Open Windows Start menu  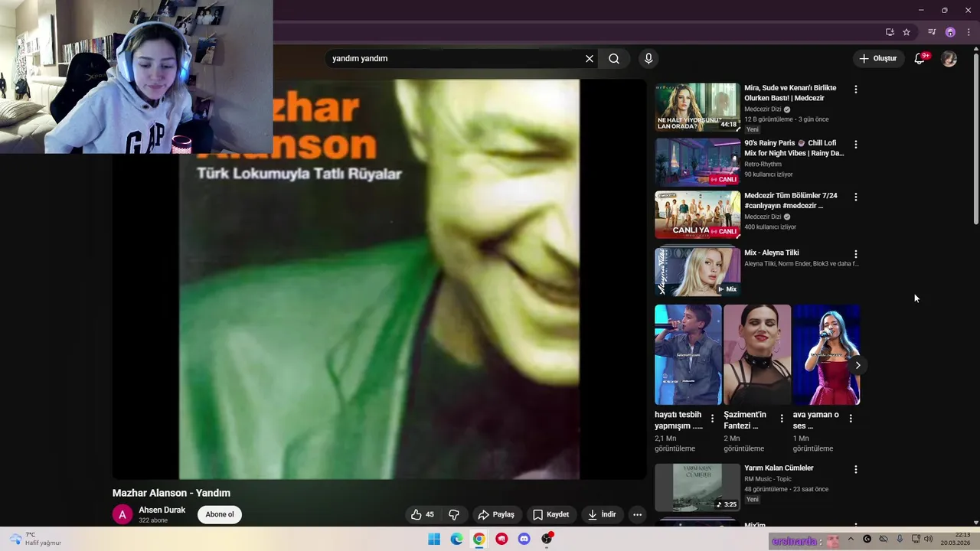point(434,539)
